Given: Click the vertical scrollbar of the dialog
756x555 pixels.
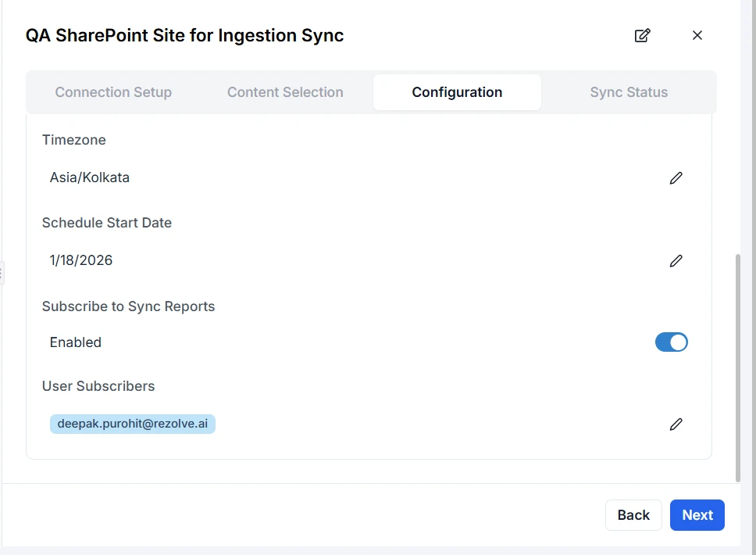Looking at the screenshot, I should pyautogui.click(x=738, y=367).
